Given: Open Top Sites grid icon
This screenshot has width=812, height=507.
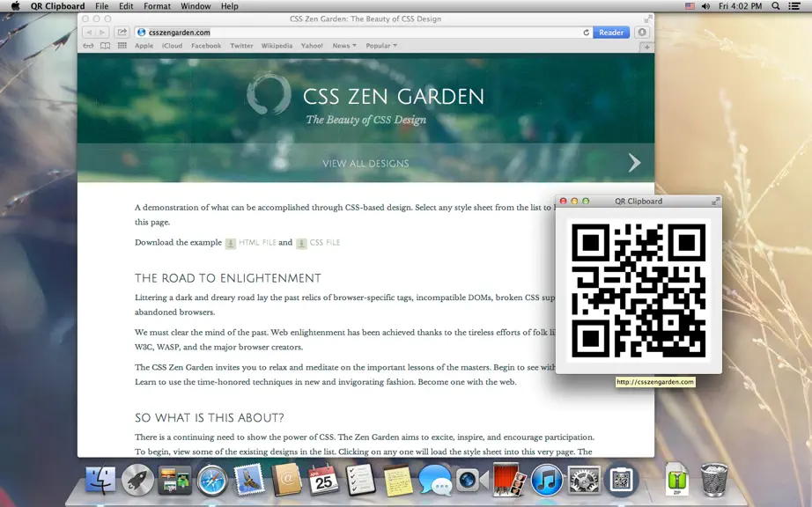Looking at the screenshot, I should tap(122, 46).
